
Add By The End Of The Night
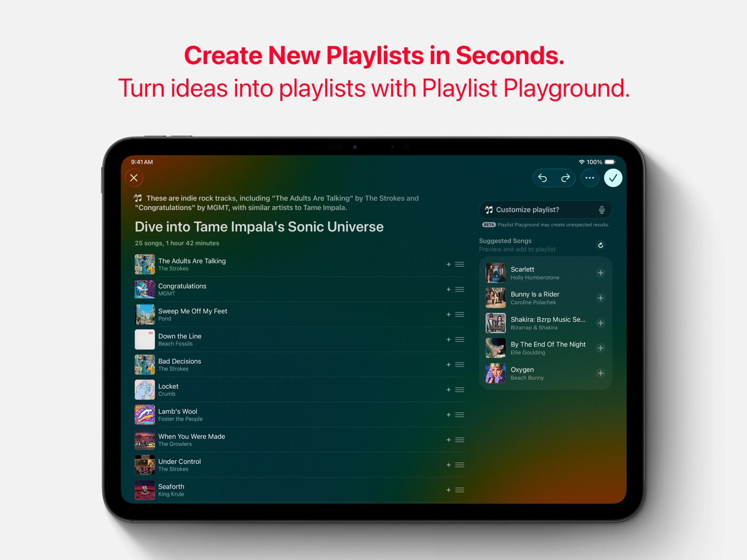click(600, 348)
